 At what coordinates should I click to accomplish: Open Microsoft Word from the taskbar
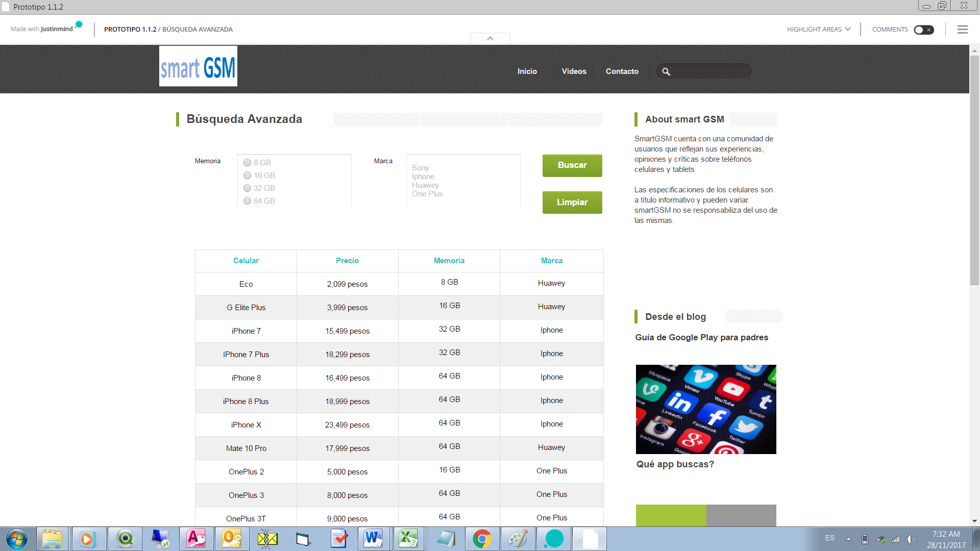374,539
